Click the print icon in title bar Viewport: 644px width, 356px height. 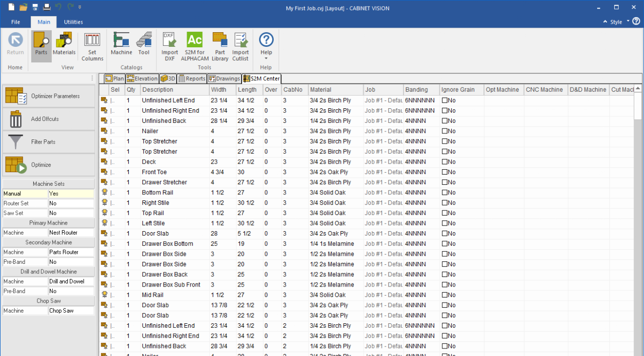point(46,7)
